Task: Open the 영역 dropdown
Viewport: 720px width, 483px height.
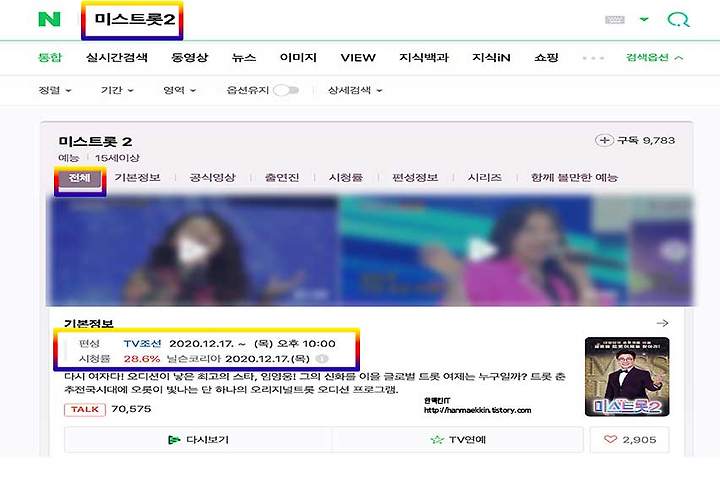Action: 180,90
